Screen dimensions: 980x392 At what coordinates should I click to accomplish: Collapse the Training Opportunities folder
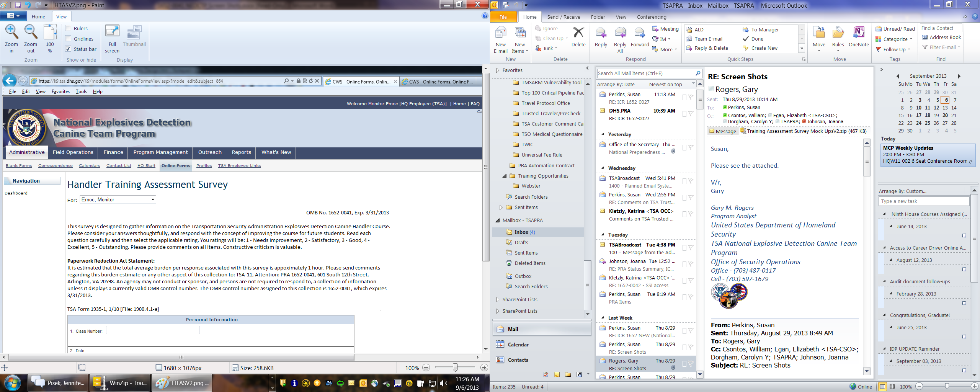[505, 176]
